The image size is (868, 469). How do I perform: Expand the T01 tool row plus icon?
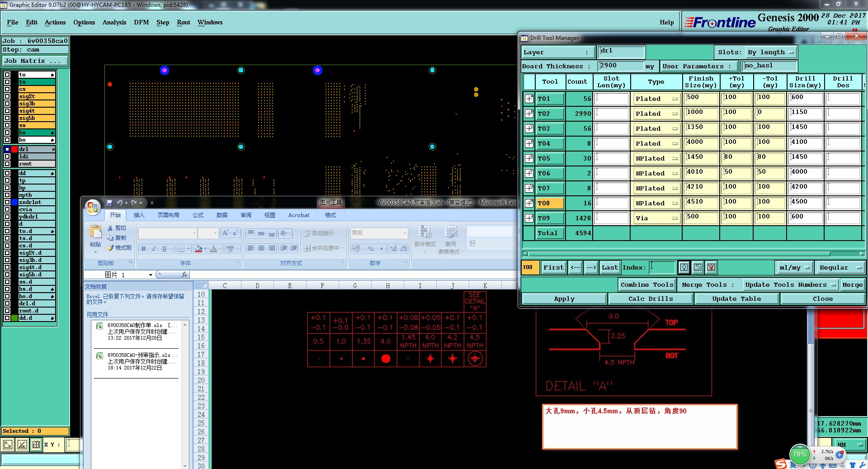529,99
